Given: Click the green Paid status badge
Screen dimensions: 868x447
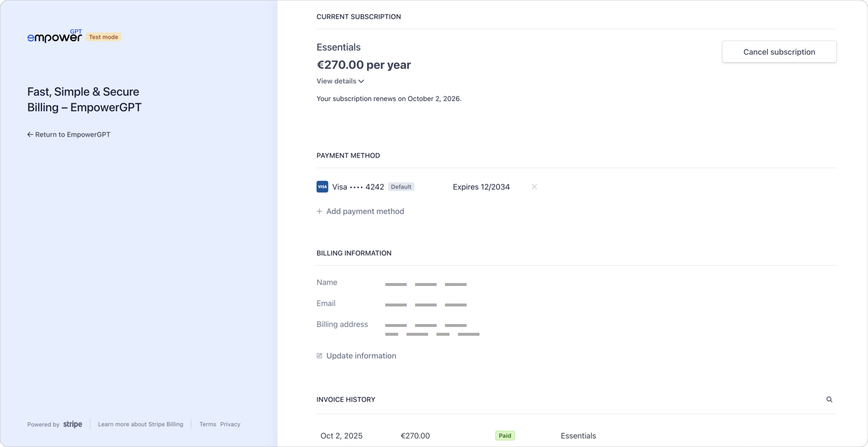Looking at the screenshot, I should pyautogui.click(x=505, y=436).
